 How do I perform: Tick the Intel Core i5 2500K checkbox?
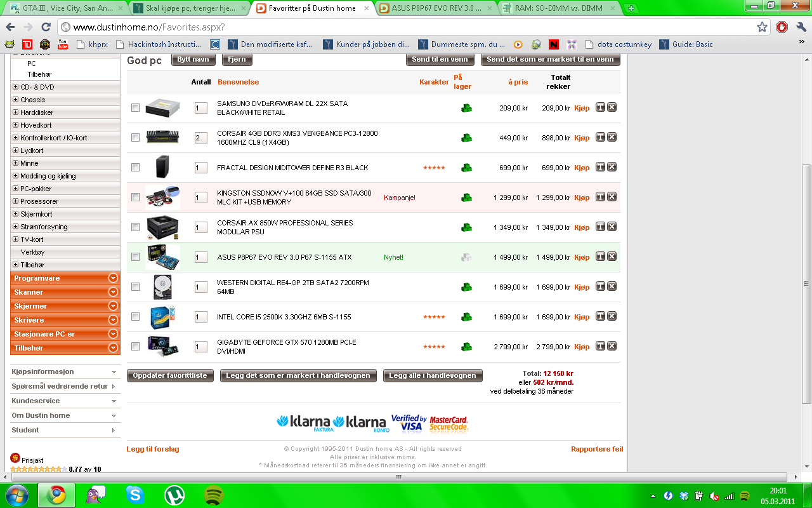click(135, 317)
